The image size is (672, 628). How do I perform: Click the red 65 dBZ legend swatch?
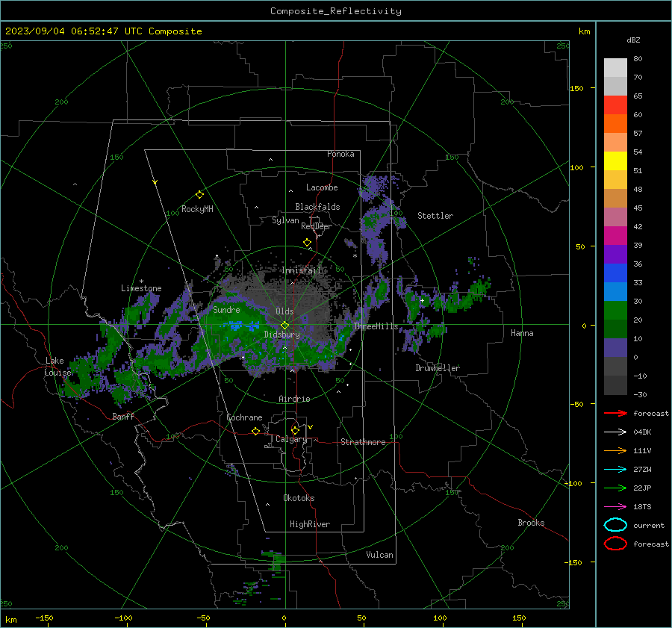click(615, 105)
